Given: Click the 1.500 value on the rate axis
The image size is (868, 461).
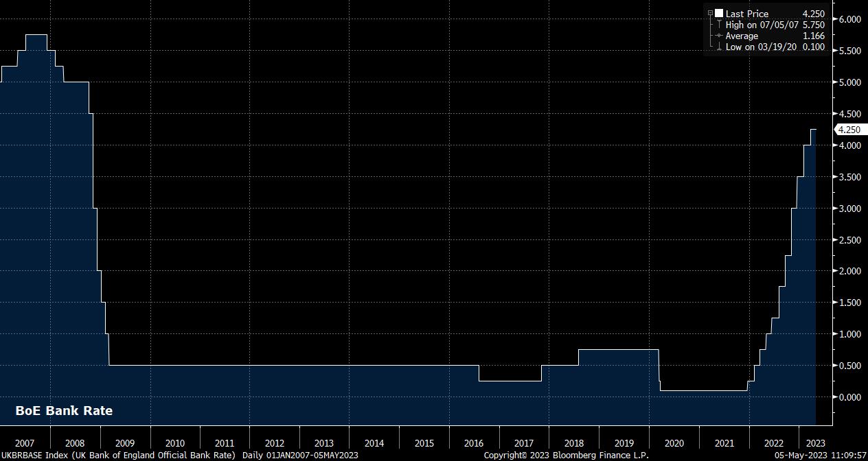Looking at the screenshot, I should click(x=850, y=303).
